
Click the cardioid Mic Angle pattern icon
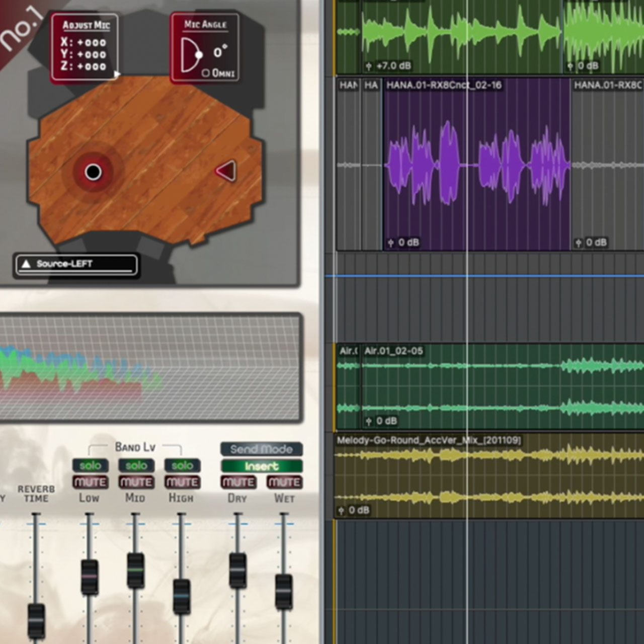coord(191,54)
